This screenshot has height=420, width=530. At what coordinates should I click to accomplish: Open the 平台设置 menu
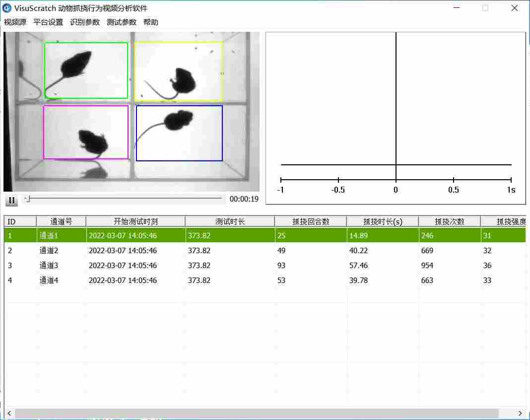(48, 22)
